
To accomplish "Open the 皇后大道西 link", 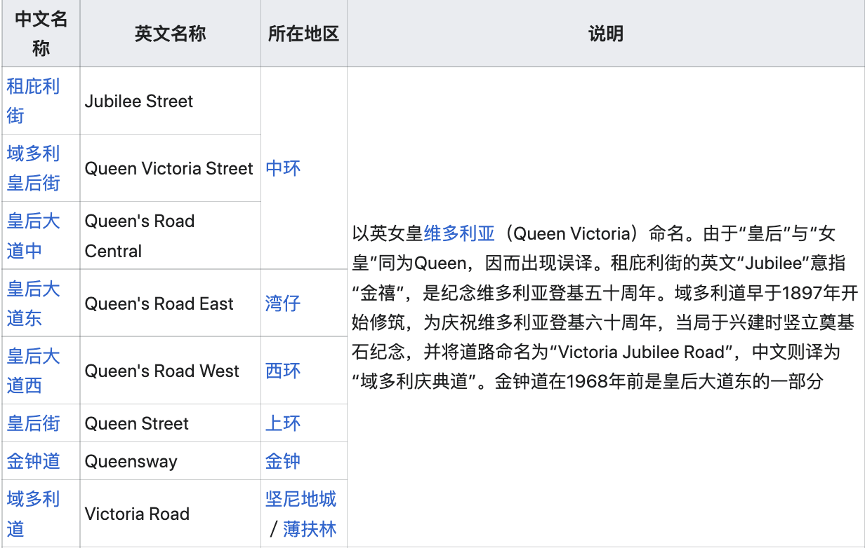I will click(x=33, y=371).
